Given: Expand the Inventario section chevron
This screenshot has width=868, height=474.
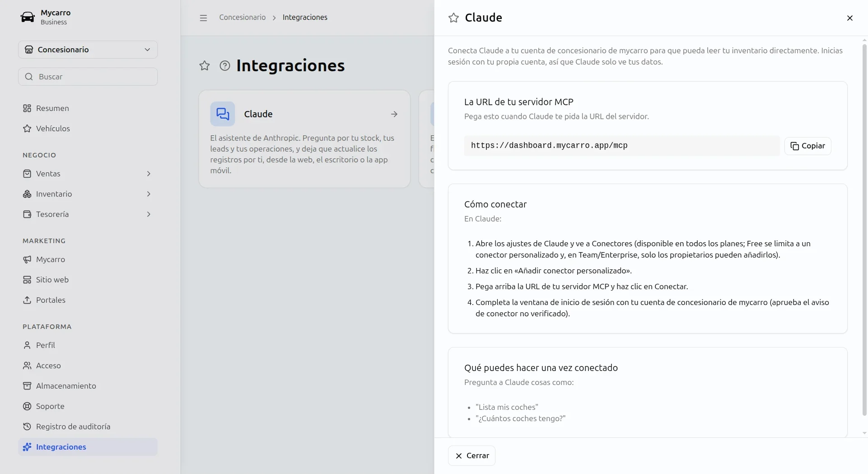Looking at the screenshot, I should pyautogui.click(x=149, y=194).
